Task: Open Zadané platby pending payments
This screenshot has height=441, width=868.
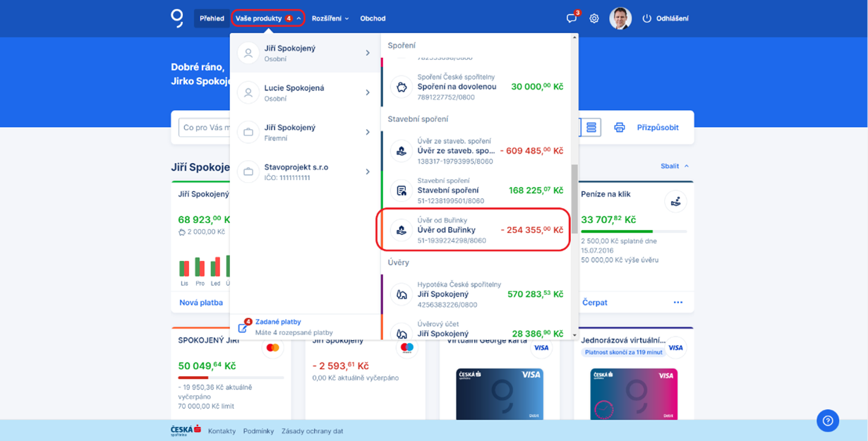Action: point(278,322)
